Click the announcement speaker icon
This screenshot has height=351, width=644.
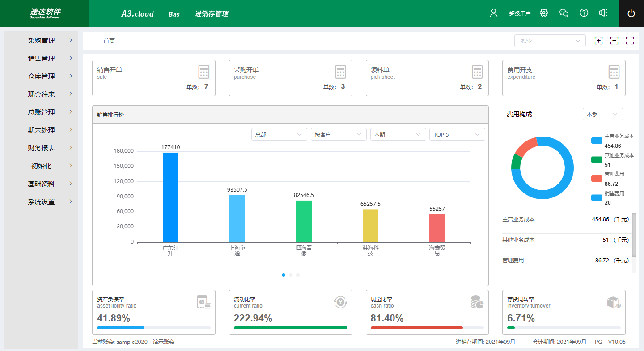(x=603, y=13)
